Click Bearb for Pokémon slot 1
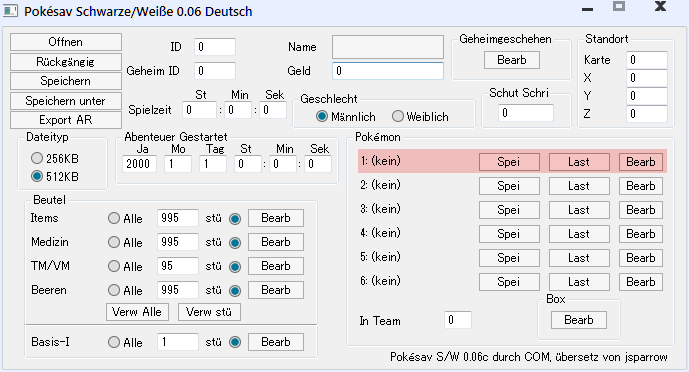The image size is (689, 372). pos(641,162)
